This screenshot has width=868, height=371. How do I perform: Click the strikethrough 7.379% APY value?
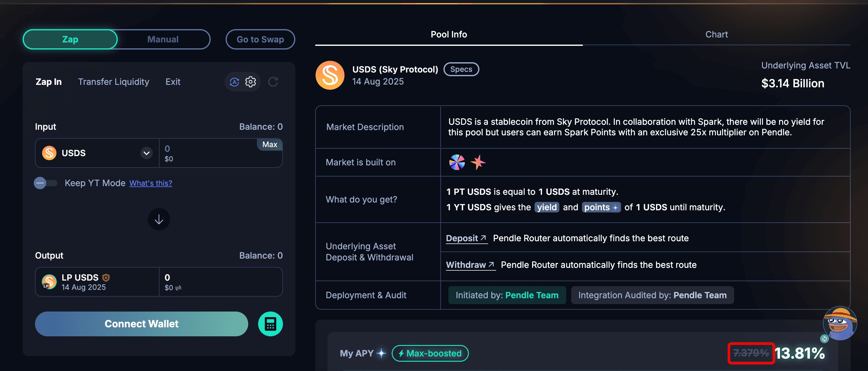point(751,353)
